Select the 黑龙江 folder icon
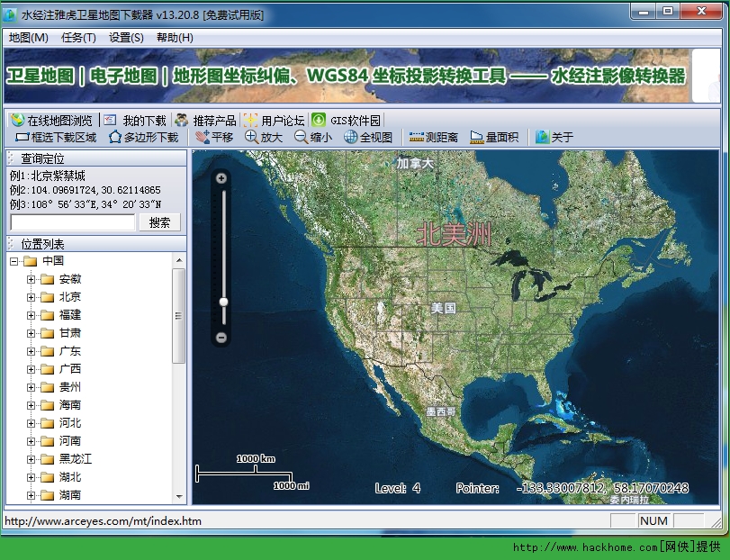Viewport: 730px width, 560px height. pyautogui.click(x=47, y=459)
